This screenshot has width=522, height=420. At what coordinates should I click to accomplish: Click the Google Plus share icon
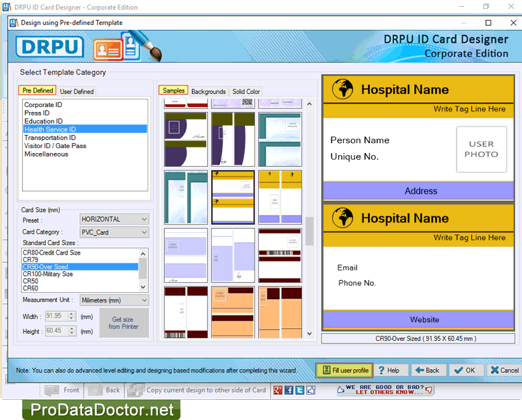click(278, 390)
